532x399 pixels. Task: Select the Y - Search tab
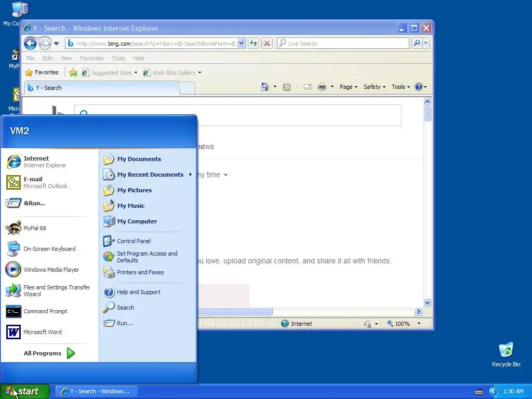(102, 87)
